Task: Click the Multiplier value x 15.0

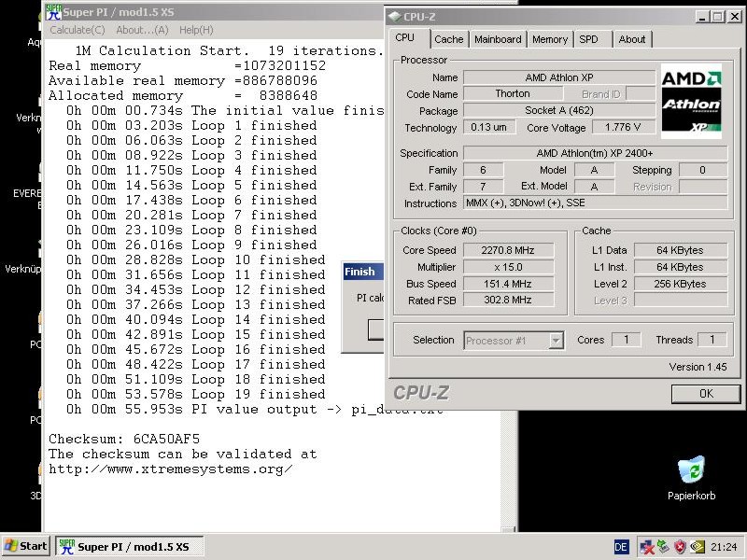Action: click(x=508, y=267)
